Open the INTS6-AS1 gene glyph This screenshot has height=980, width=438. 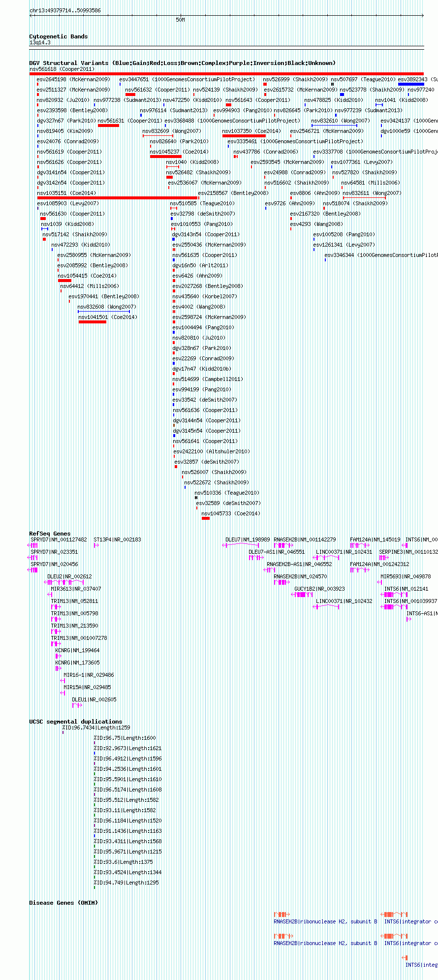tap(409, 619)
